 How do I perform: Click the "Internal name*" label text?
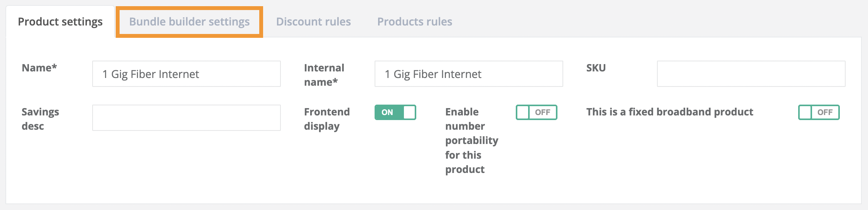tap(324, 75)
